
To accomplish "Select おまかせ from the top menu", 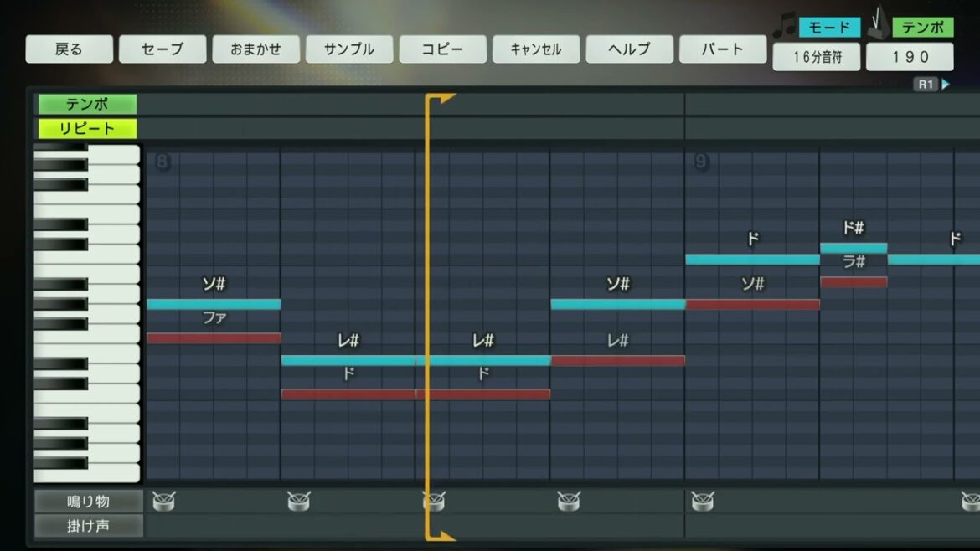I will (256, 49).
